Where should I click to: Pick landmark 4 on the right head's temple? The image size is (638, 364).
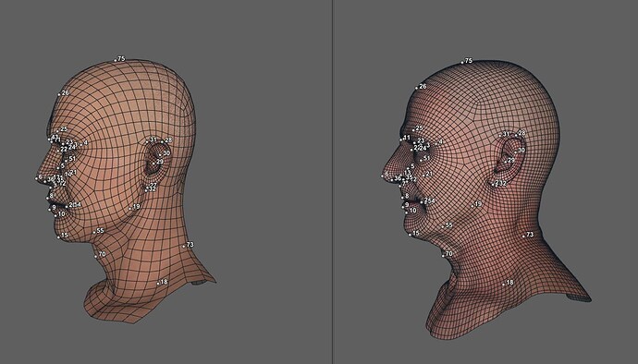tap(436, 143)
